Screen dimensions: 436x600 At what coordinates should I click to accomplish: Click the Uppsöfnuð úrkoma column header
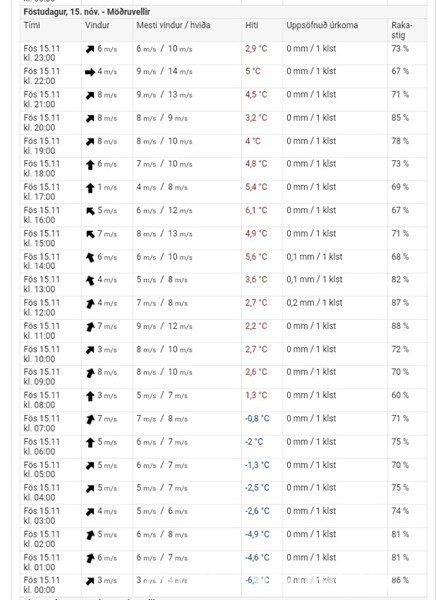322,25
